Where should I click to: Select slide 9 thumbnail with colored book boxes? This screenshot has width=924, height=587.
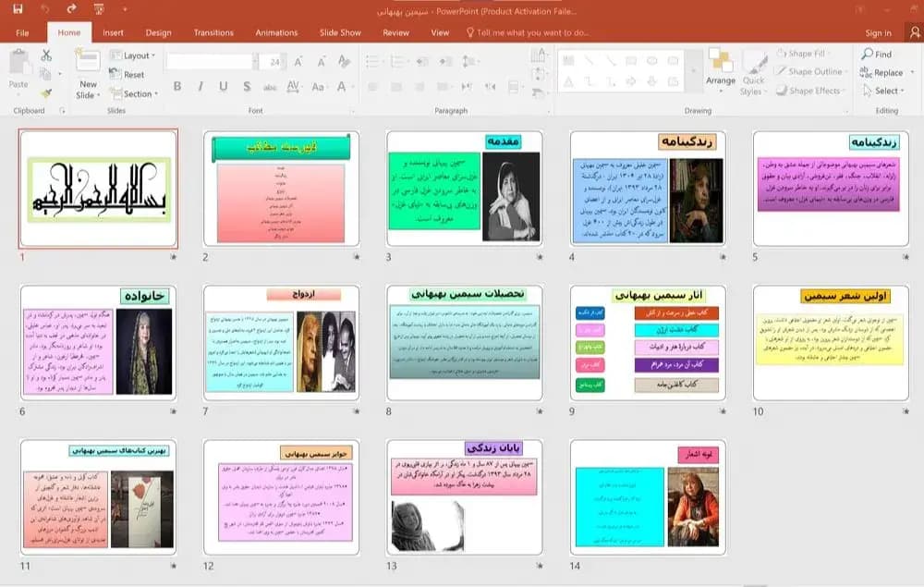coord(648,342)
